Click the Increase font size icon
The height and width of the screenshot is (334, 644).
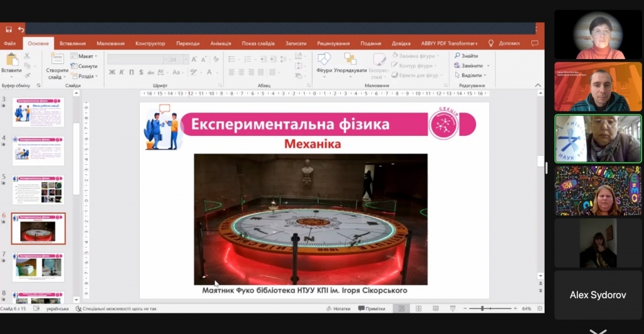194,60
